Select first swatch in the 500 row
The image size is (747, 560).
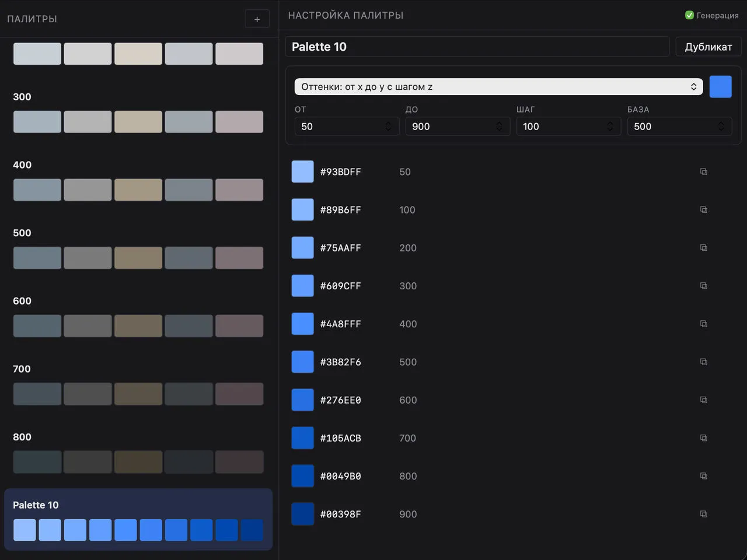[37, 258]
